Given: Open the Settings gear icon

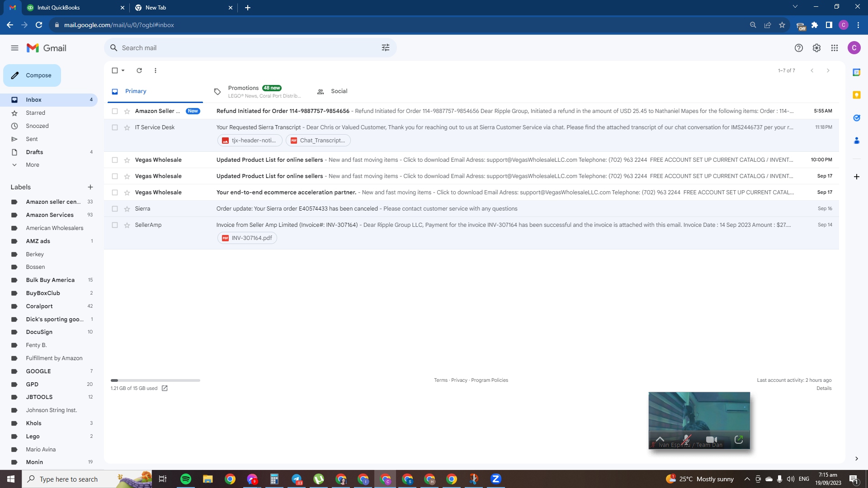Looking at the screenshot, I should click(x=816, y=48).
